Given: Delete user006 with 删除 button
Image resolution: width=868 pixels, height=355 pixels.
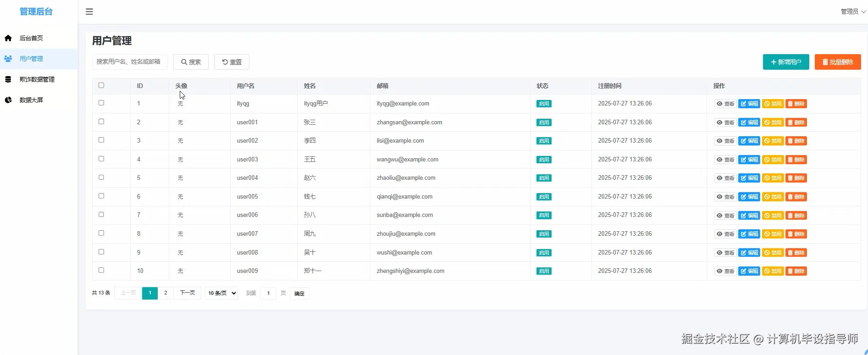Looking at the screenshot, I should coord(796,216).
